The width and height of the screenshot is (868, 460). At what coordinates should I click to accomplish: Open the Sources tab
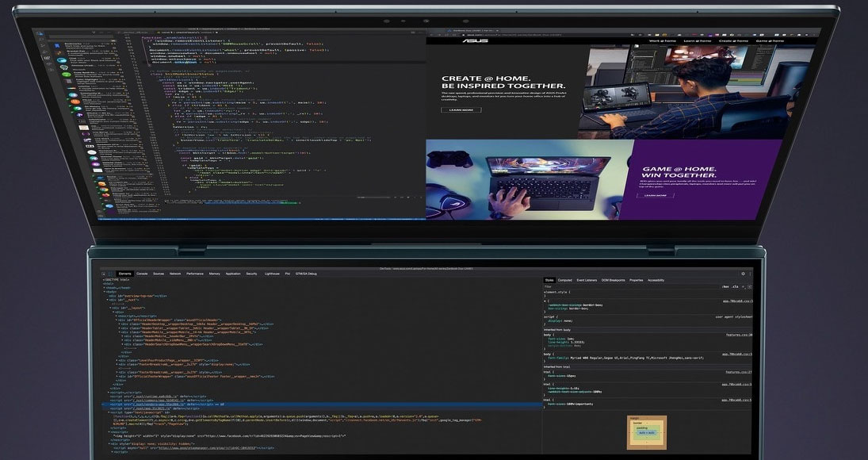point(159,274)
